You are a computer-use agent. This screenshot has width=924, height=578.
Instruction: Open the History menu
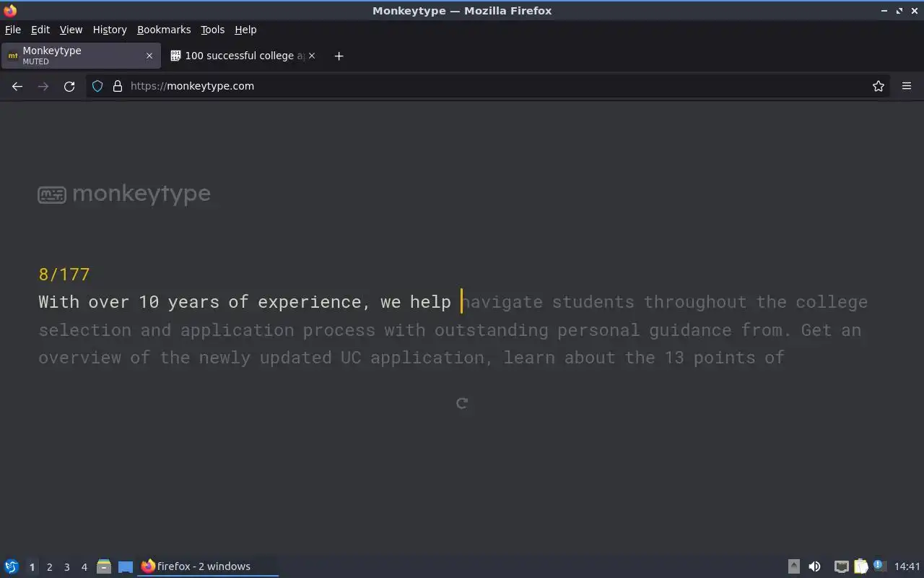point(110,30)
